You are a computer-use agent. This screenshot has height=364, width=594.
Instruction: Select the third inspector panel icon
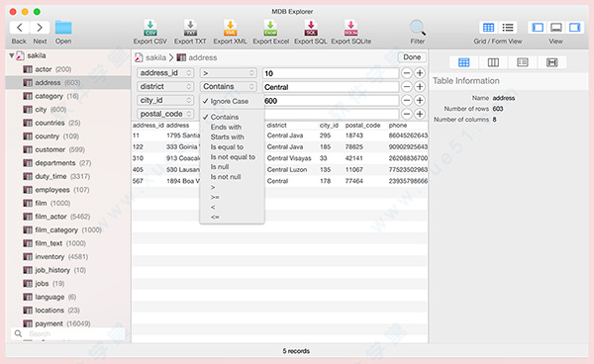point(523,62)
